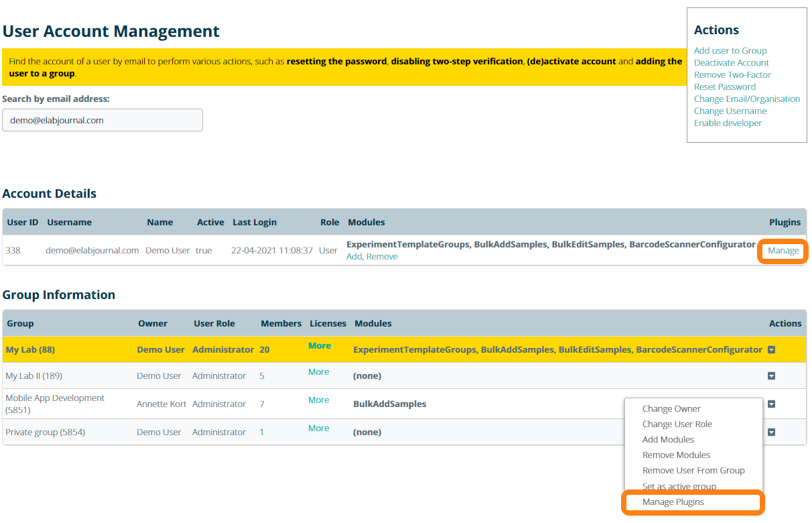
Task: Show More licenses for My Lab (88)
Action: (x=319, y=346)
